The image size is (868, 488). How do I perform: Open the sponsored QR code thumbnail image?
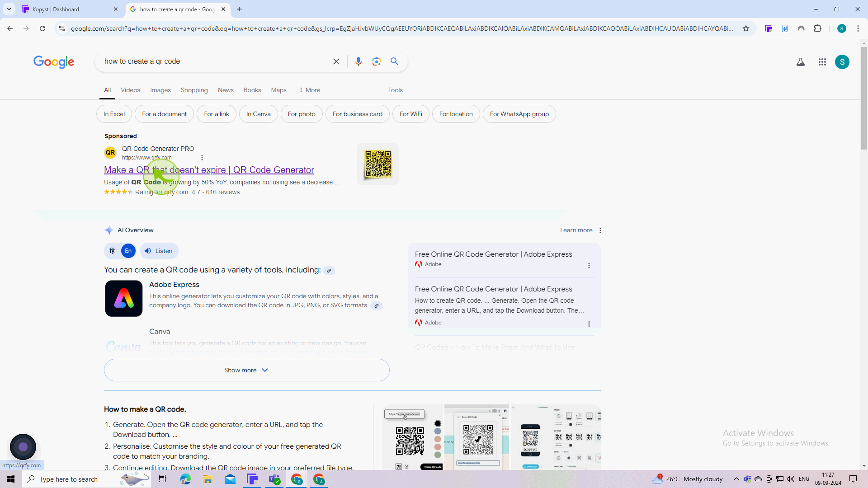(x=378, y=164)
